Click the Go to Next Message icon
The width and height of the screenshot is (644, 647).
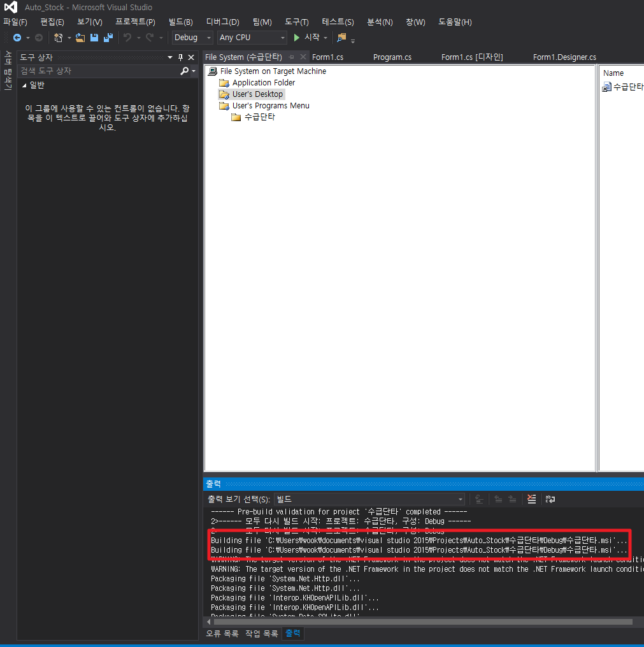(x=513, y=499)
